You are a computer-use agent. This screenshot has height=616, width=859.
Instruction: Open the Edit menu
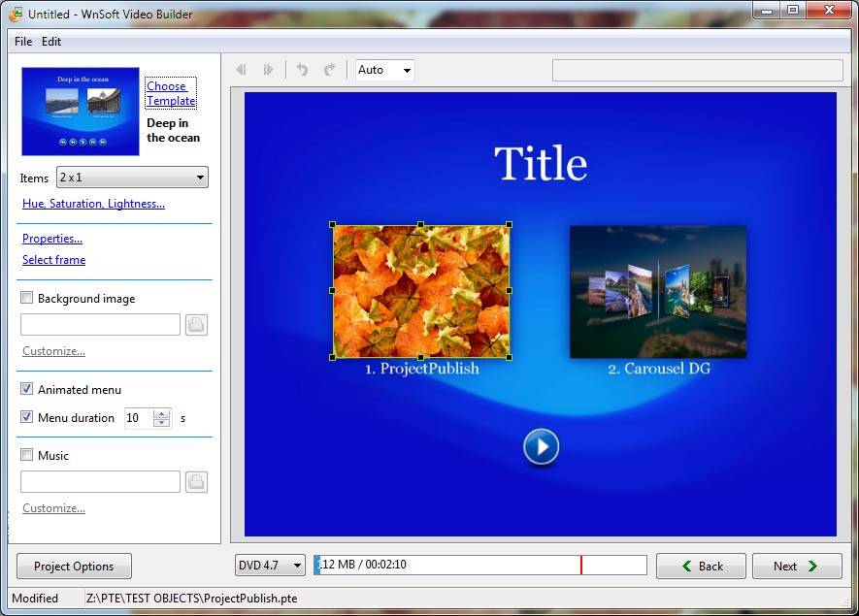click(51, 42)
